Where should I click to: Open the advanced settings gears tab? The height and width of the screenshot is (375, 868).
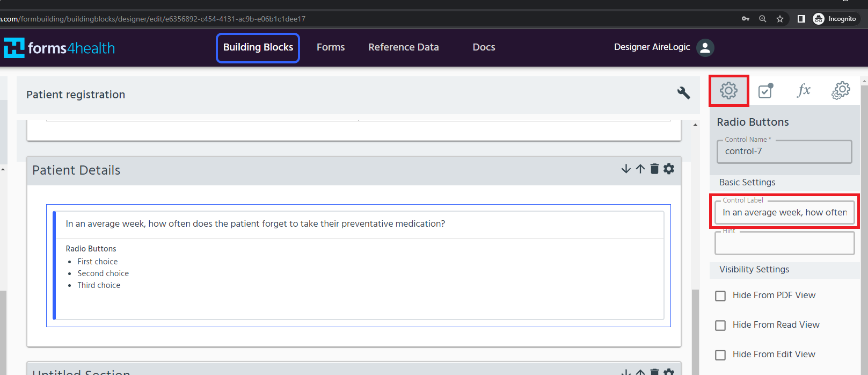pos(841,90)
